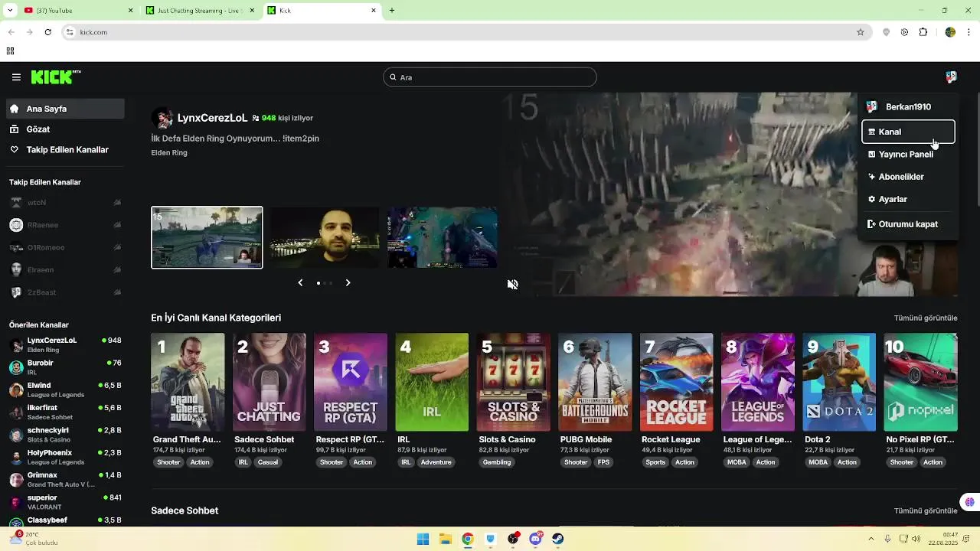Select the League of Legends stream thumbnail
980x551 pixels.
443,237
